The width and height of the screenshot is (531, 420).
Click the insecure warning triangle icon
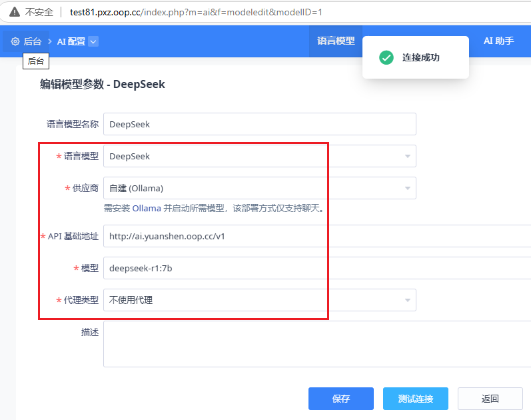(x=15, y=12)
